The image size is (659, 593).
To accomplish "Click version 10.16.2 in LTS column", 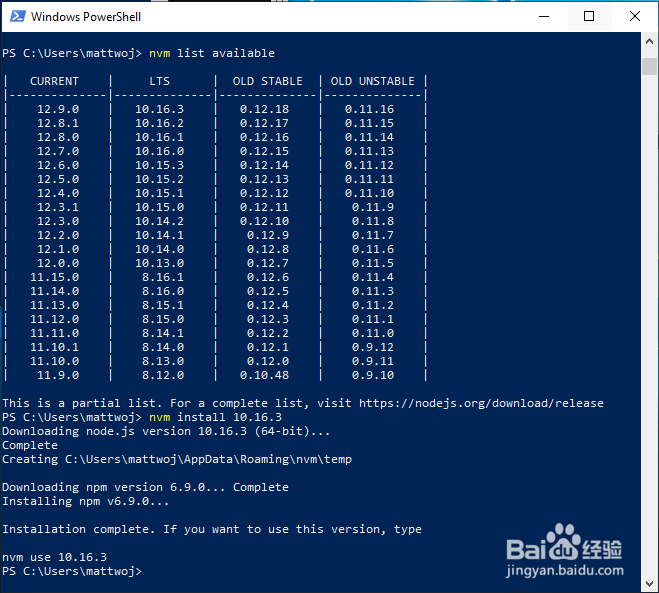I will pyautogui.click(x=159, y=123).
